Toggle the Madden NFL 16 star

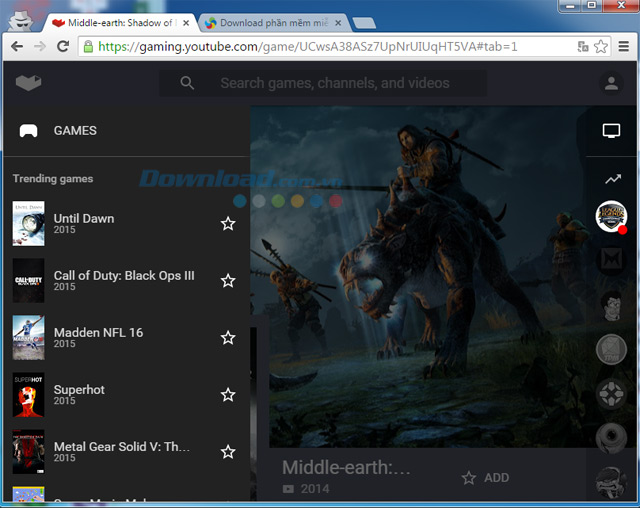click(228, 337)
